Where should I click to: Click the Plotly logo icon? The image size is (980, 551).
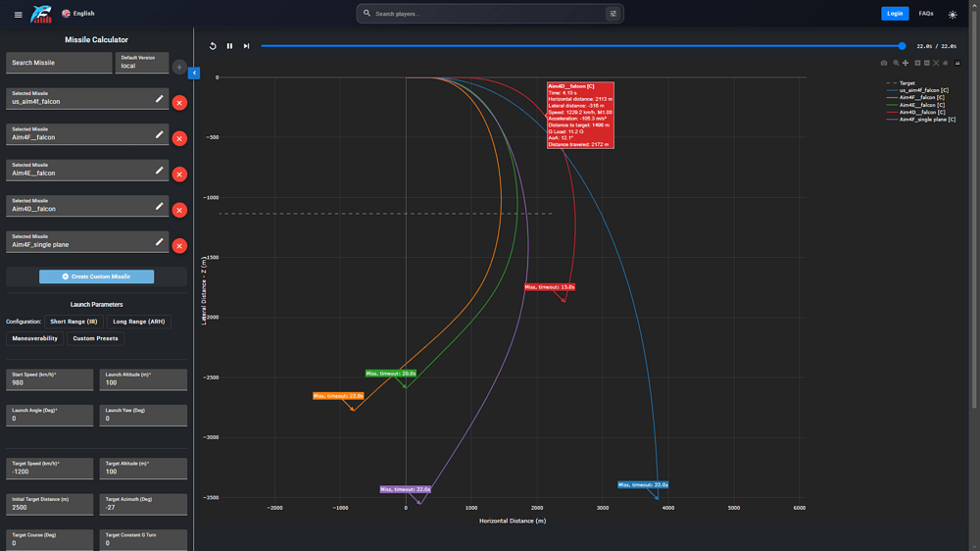coord(957,63)
